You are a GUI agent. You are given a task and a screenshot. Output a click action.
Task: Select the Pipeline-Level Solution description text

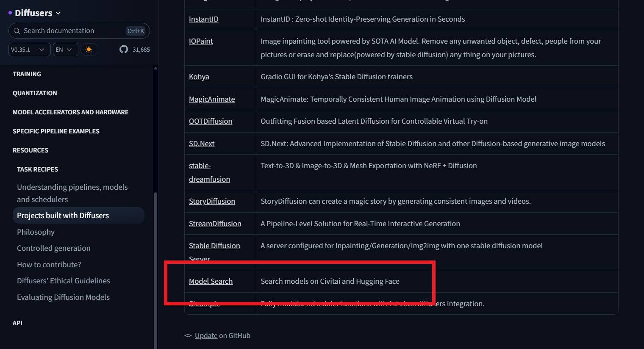coord(360,224)
